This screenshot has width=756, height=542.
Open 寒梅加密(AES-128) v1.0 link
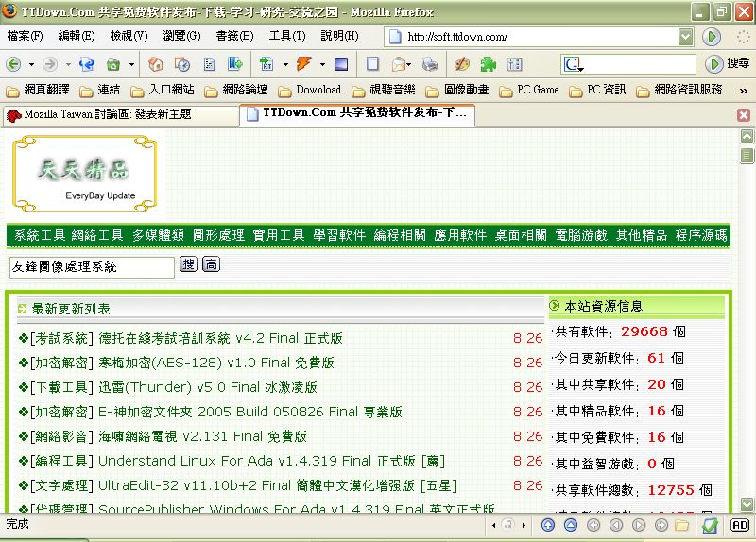[216, 363]
